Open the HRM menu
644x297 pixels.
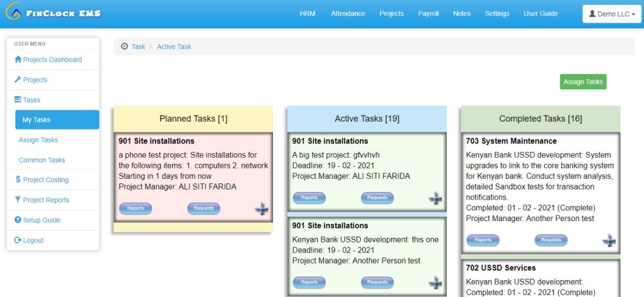point(308,13)
